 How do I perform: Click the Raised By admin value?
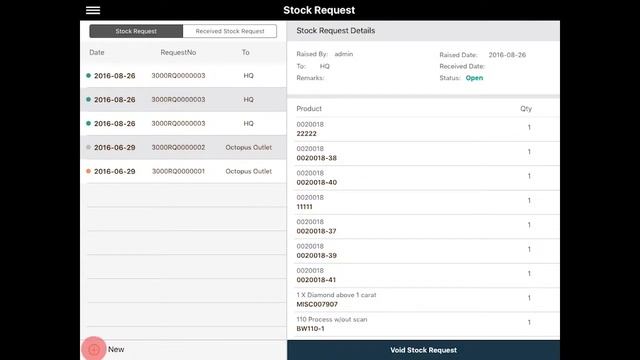344,54
